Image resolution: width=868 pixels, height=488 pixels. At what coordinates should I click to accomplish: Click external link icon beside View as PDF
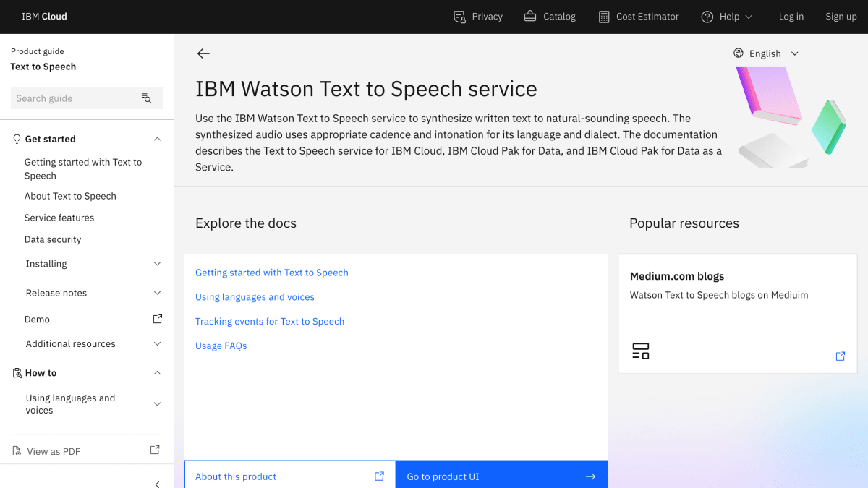click(x=155, y=450)
